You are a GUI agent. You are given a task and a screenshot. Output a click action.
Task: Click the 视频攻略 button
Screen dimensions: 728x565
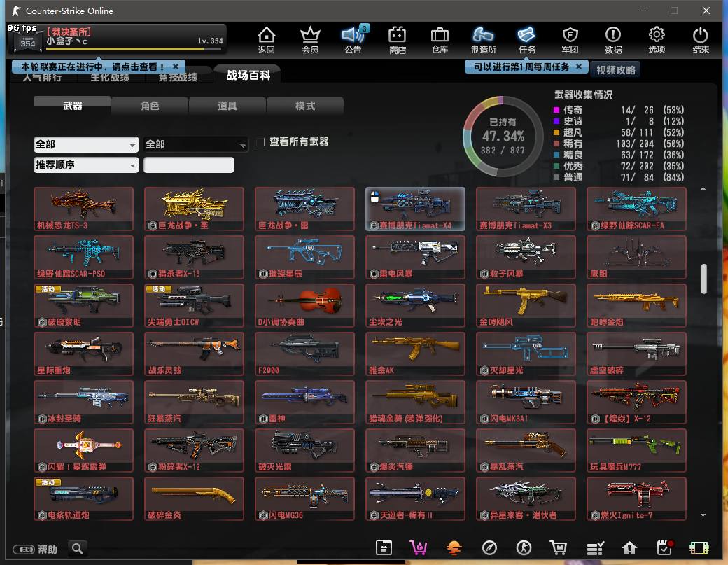615,69
